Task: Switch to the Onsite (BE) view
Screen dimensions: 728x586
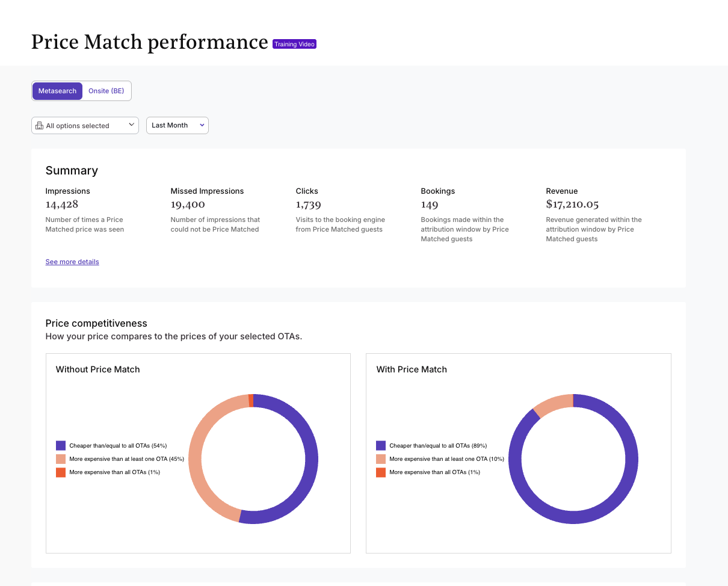Action: [106, 91]
